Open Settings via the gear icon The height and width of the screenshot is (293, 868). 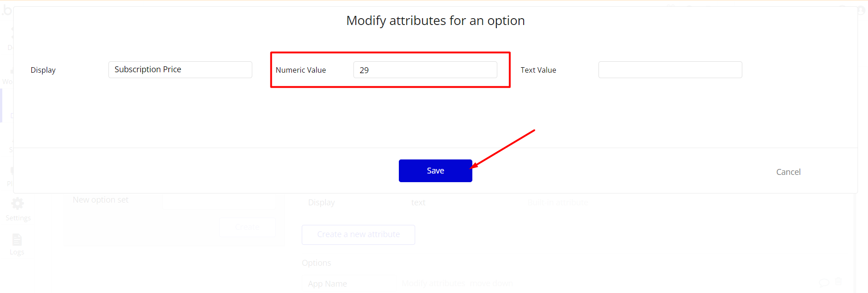[x=18, y=204]
